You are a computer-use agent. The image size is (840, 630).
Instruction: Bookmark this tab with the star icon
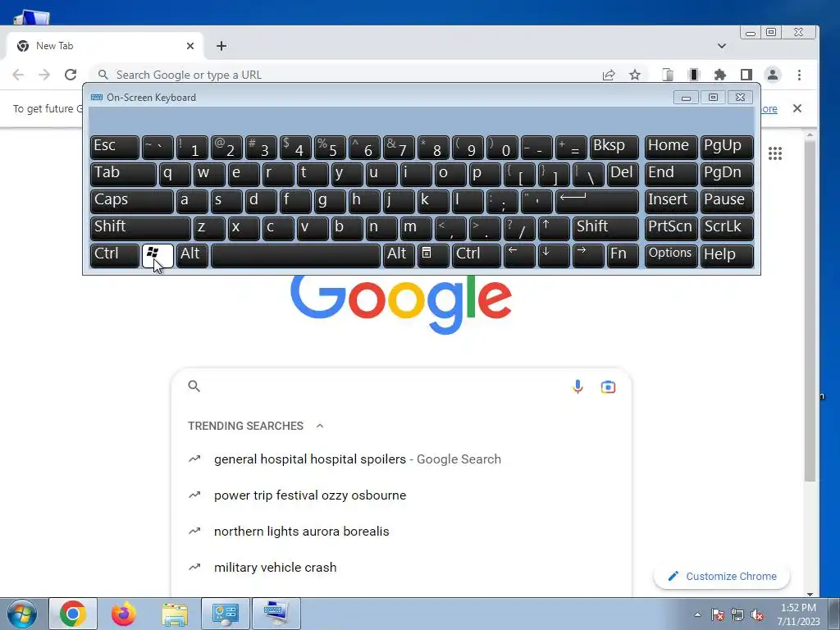tap(635, 75)
